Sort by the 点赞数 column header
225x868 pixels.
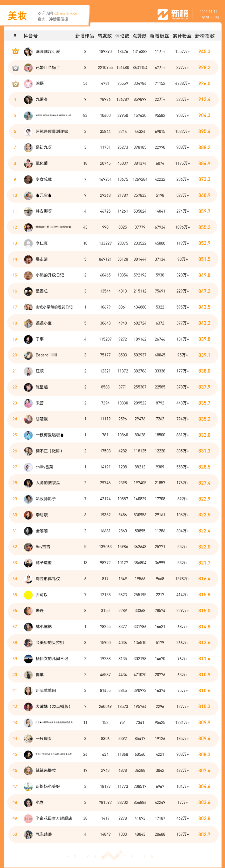click(139, 36)
